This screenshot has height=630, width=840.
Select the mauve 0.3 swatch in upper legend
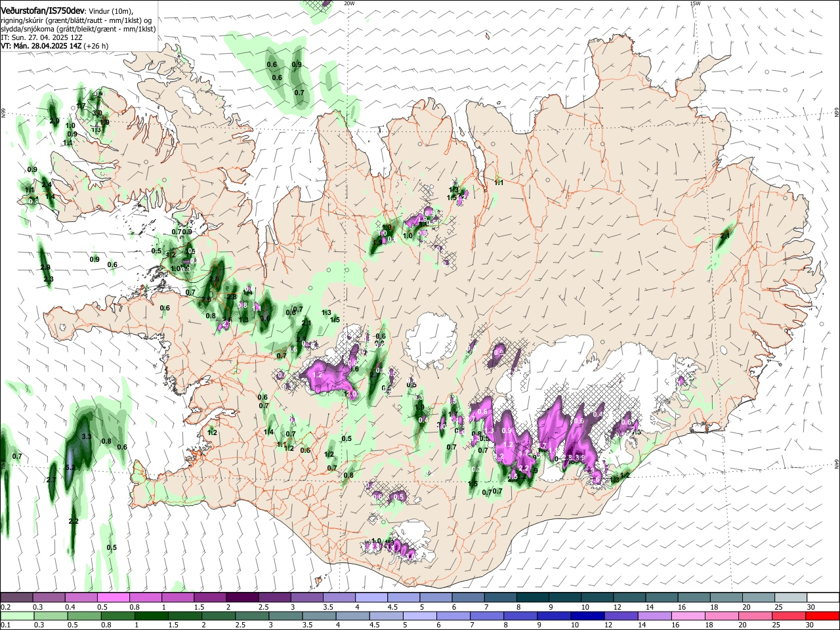(x=49, y=598)
